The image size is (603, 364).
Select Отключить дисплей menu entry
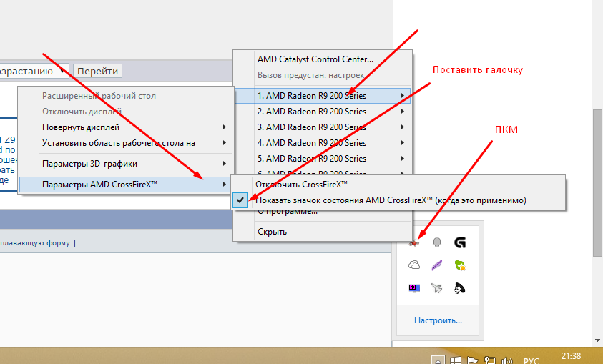(126, 112)
